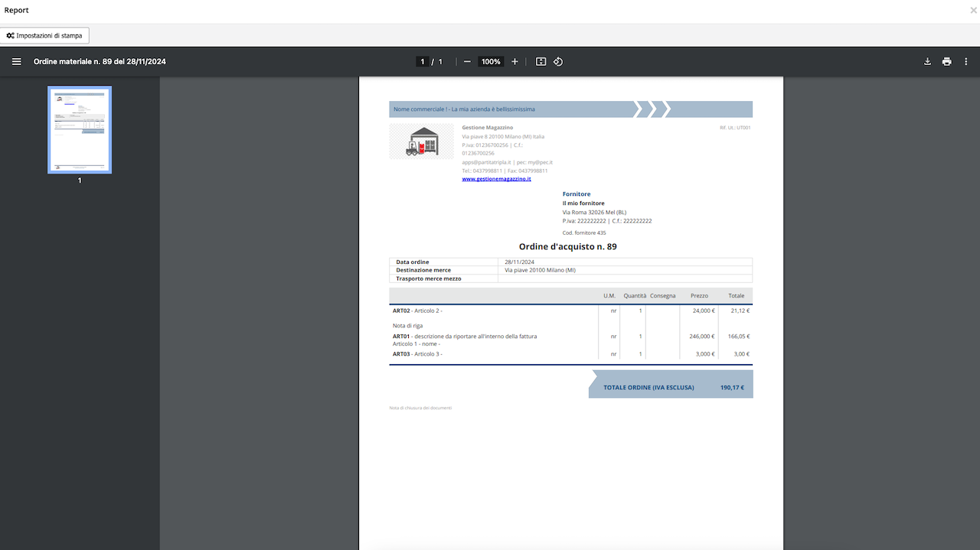Click the order total 190,17 €
This screenshot has height=550, width=980.
click(x=732, y=387)
